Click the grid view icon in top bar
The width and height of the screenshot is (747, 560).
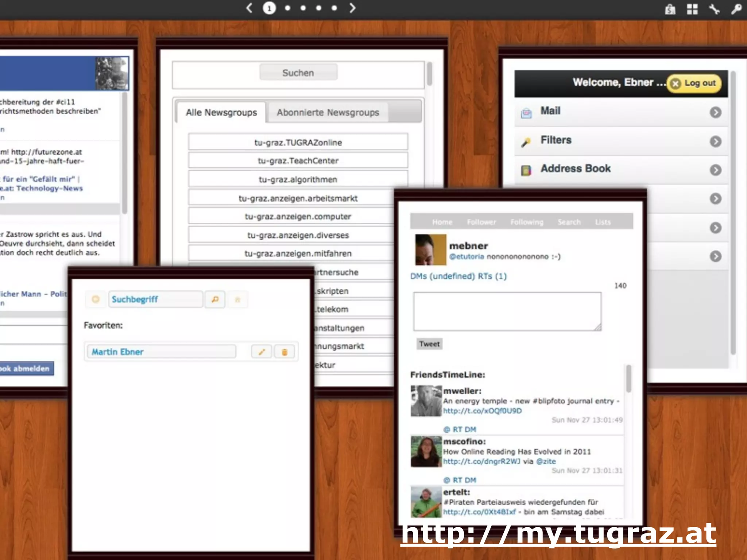click(x=692, y=9)
